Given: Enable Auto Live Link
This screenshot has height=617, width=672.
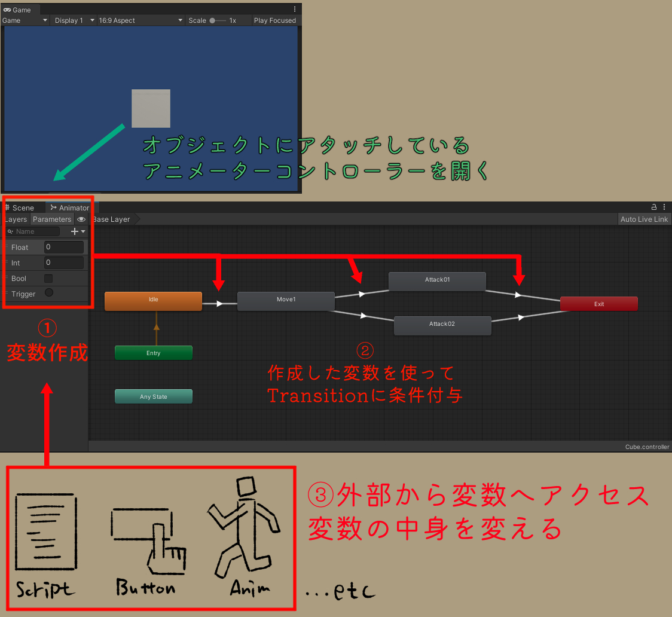Looking at the screenshot, I should click(644, 219).
